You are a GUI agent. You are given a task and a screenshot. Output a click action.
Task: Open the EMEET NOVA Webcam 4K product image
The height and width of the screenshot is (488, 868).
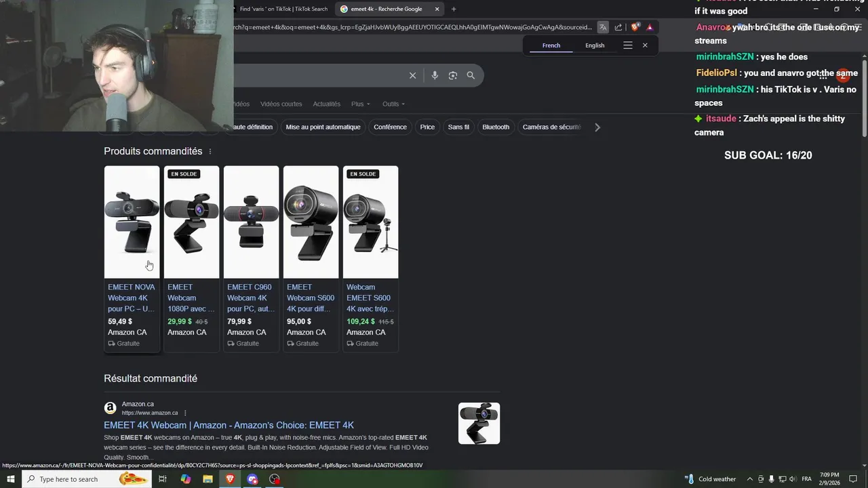click(132, 222)
